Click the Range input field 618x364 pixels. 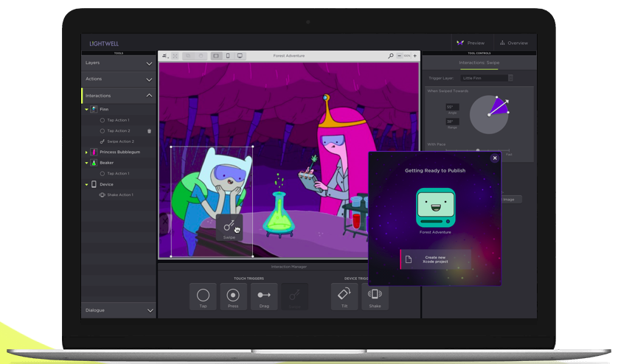click(452, 122)
